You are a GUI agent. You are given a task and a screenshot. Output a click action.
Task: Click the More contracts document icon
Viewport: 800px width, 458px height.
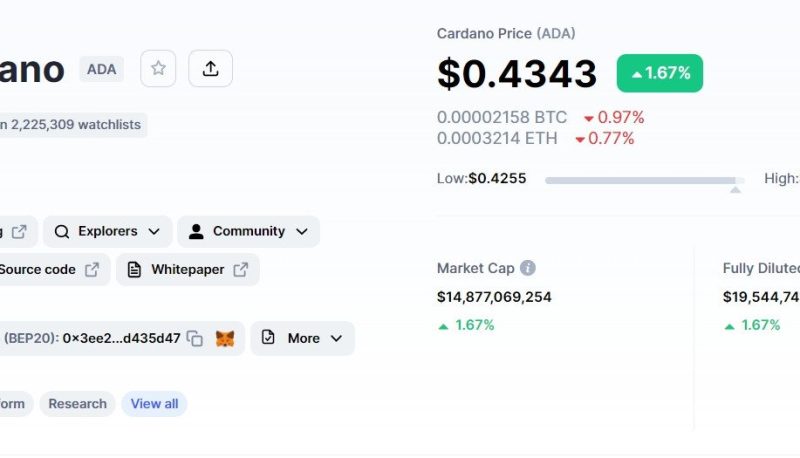pyautogui.click(x=268, y=337)
